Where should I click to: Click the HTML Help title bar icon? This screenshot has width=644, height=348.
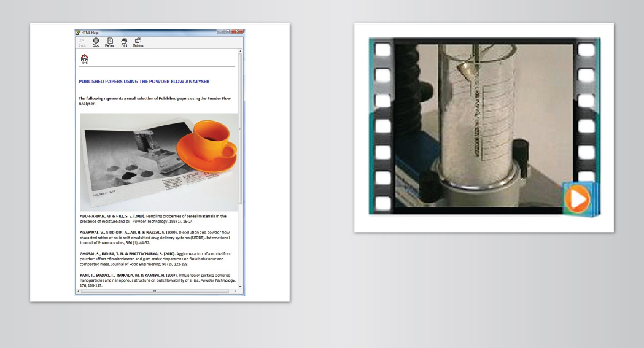(78, 32)
